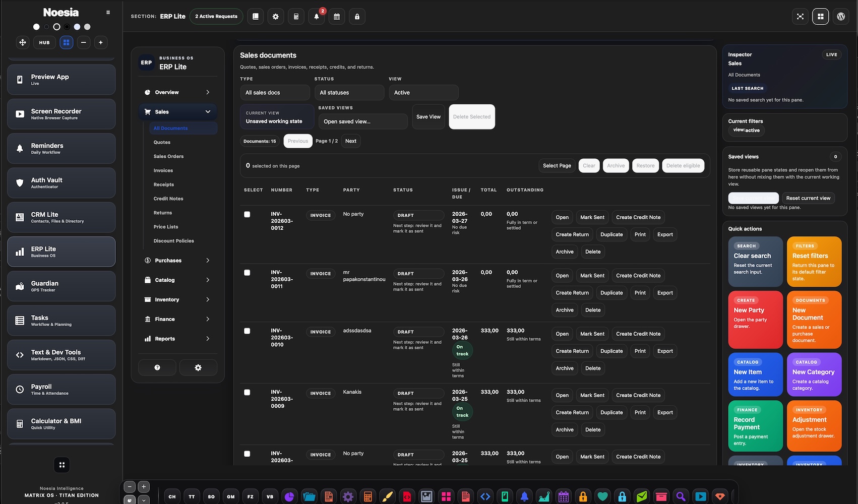
Task: Tick the checkbox for INV-202603-0009
Action: click(x=247, y=392)
